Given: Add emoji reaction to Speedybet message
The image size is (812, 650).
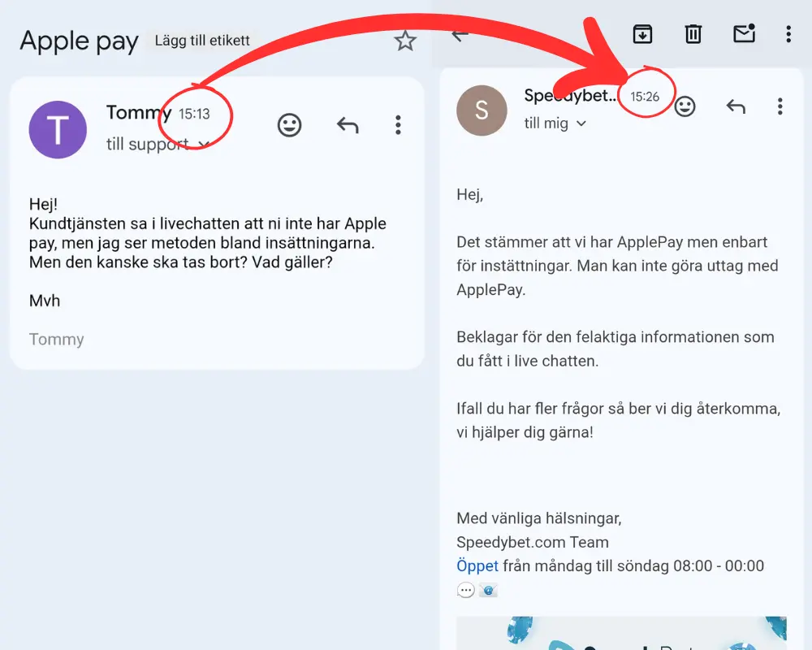Looking at the screenshot, I should pos(685,106).
